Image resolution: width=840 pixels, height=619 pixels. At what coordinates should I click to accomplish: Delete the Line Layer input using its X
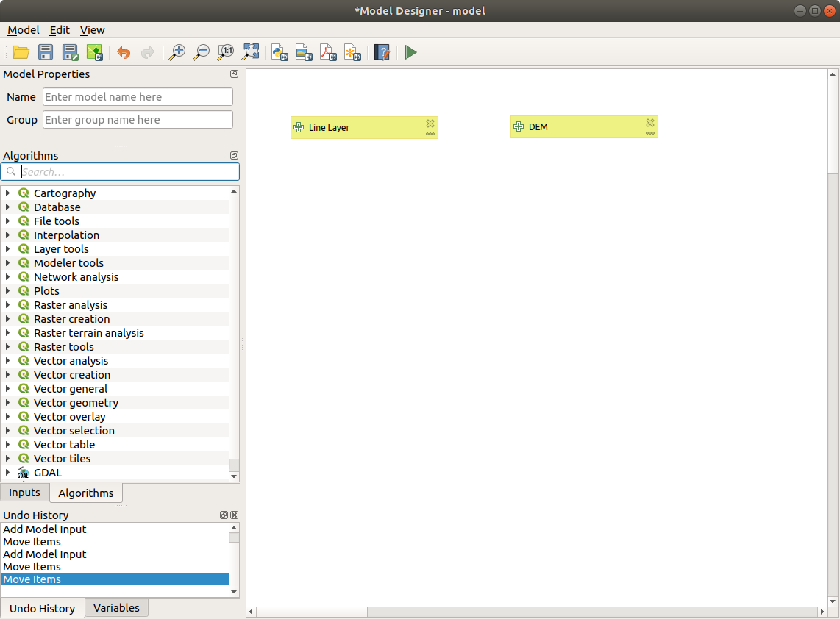click(x=430, y=124)
